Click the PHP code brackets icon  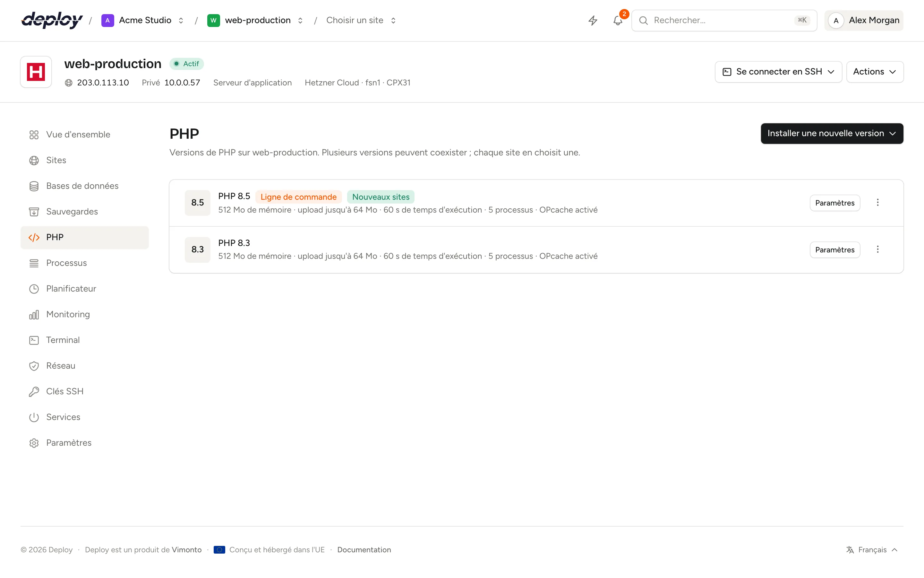click(x=34, y=237)
